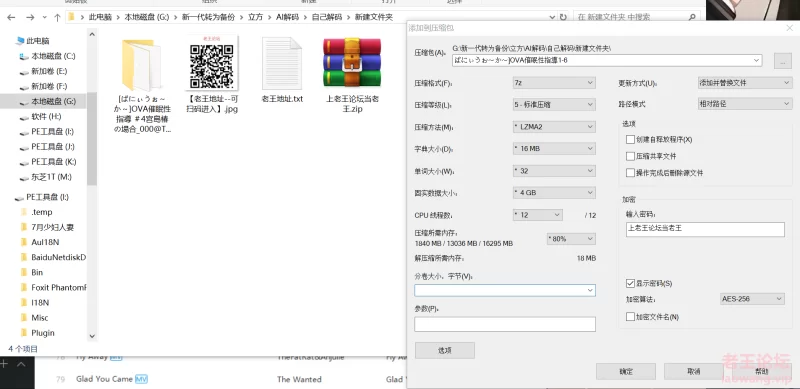Click the 参数 input field
The width and height of the screenshot is (800, 389).
(505, 324)
